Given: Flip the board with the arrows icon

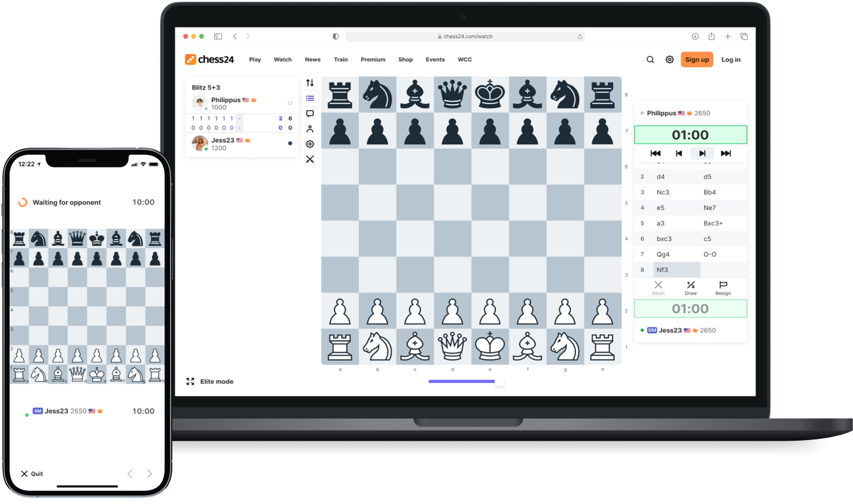Looking at the screenshot, I should click(x=310, y=83).
